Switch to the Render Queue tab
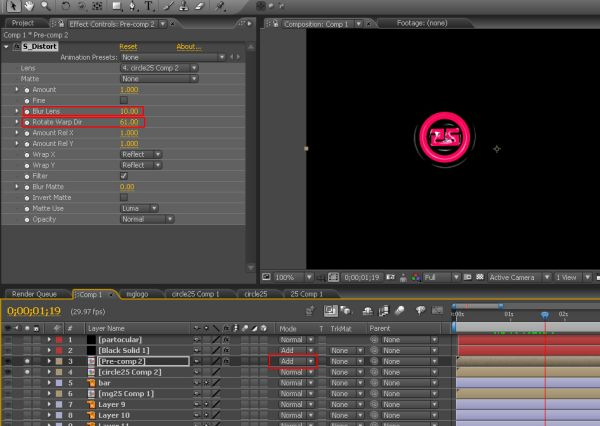This screenshot has width=600, height=426. (x=34, y=294)
